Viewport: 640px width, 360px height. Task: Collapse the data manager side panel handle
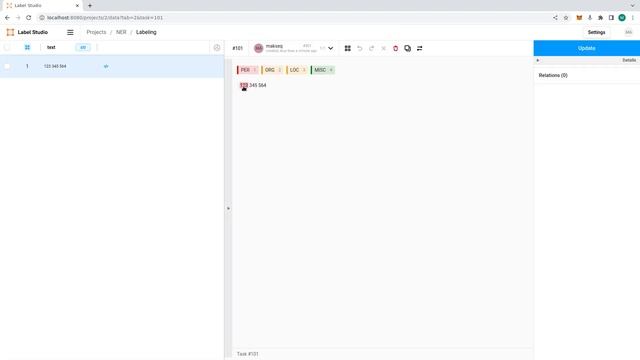pos(228,208)
